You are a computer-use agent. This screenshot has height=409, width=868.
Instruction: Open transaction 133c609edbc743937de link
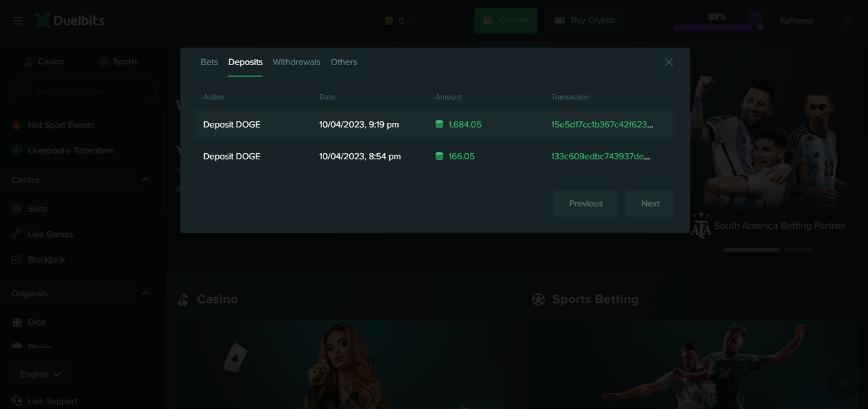601,157
